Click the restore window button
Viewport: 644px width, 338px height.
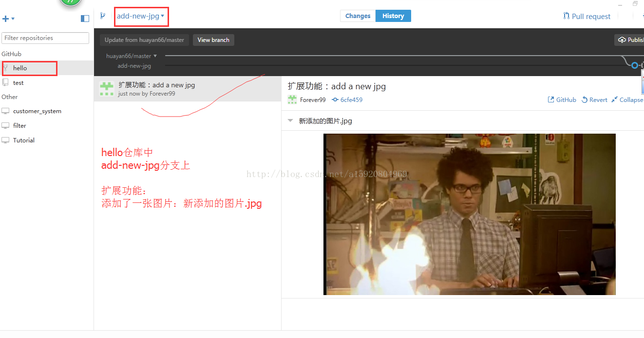(635, 3)
